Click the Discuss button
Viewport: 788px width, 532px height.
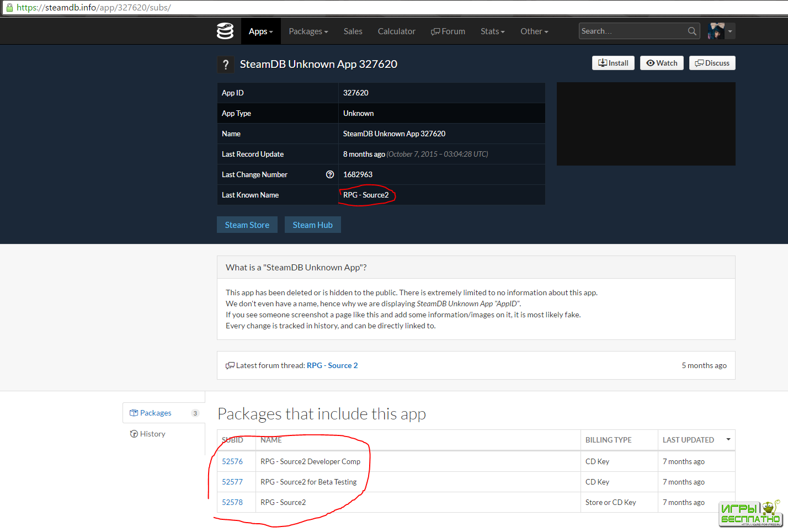712,63
